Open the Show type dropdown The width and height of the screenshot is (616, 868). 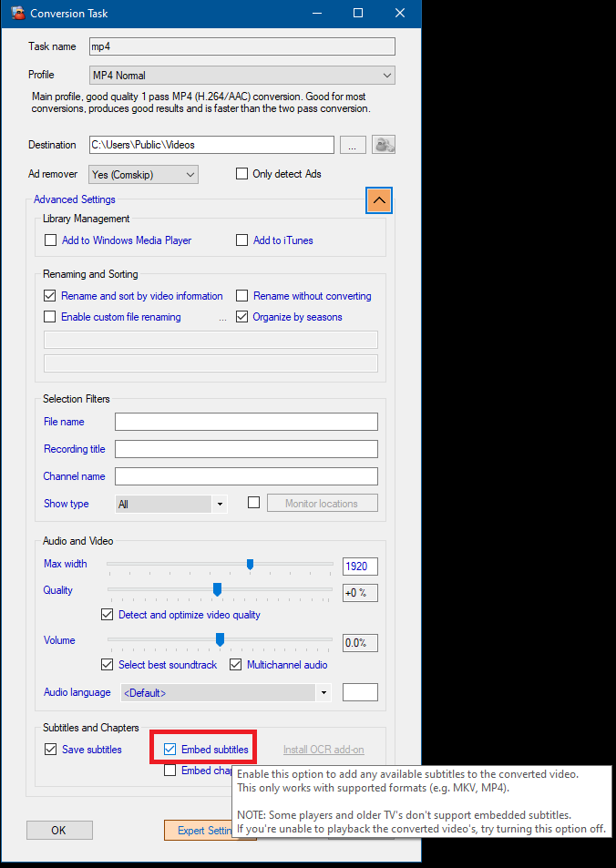tap(171, 504)
